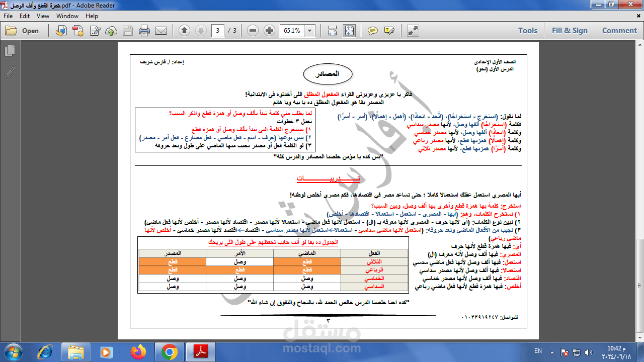Click the Open text button
Image resolution: width=644 pixels, height=362 pixels.
(30, 31)
